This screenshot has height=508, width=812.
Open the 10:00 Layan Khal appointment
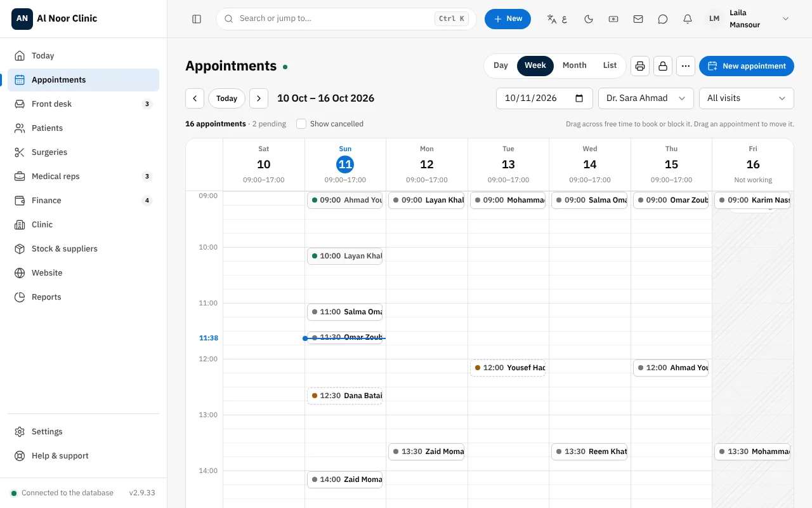coord(345,256)
